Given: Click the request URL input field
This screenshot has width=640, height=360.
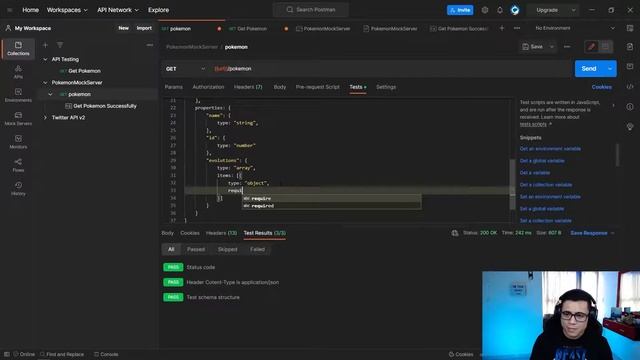Looking at the screenshot, I should [x=391, y=69].
